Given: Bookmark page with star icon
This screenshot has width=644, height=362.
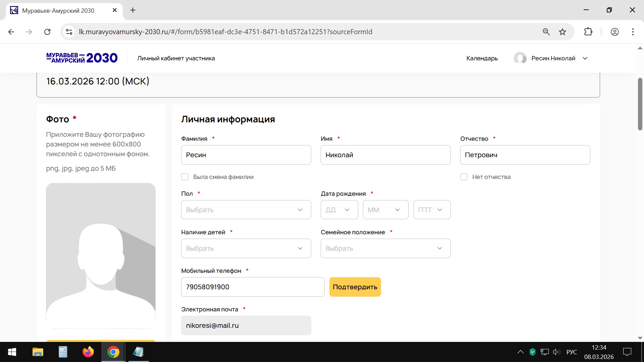Looking at the screenshot, I should [562, 32].
